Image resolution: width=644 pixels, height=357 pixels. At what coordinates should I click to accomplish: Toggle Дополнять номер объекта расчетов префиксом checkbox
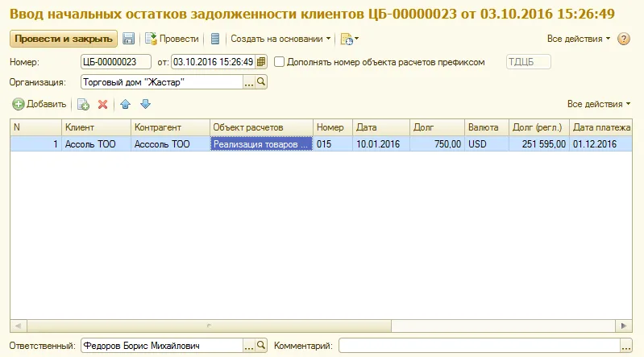[280, 62]
